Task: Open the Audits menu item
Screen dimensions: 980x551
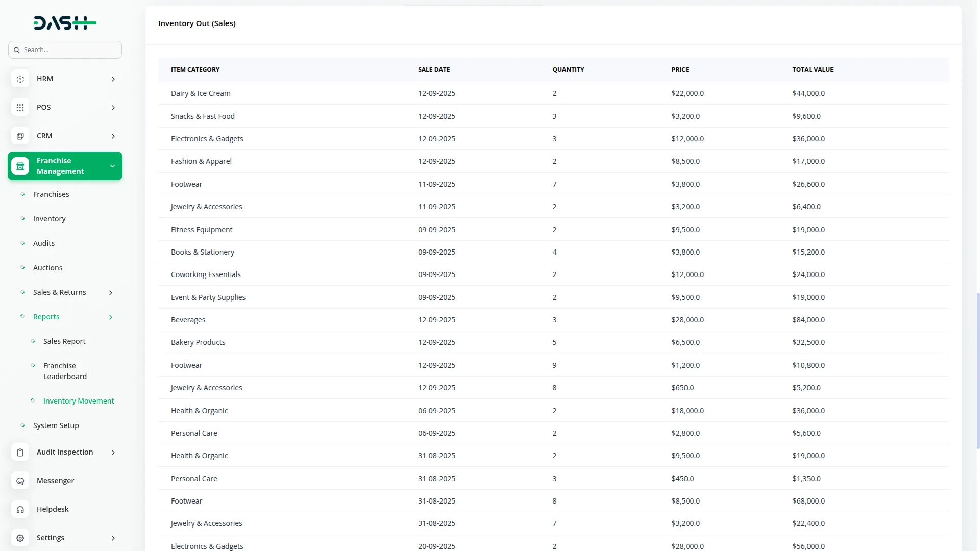Action: click(44, 243)
